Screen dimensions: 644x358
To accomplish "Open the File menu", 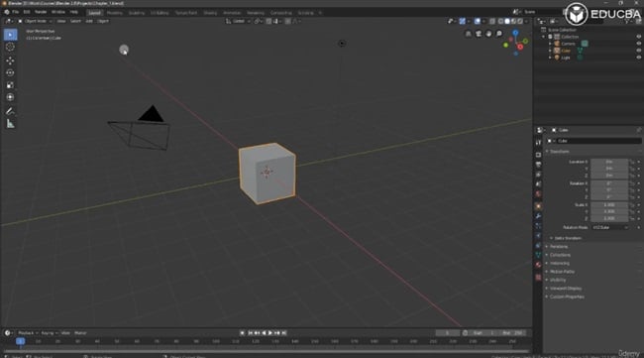I will pos(15,12).
